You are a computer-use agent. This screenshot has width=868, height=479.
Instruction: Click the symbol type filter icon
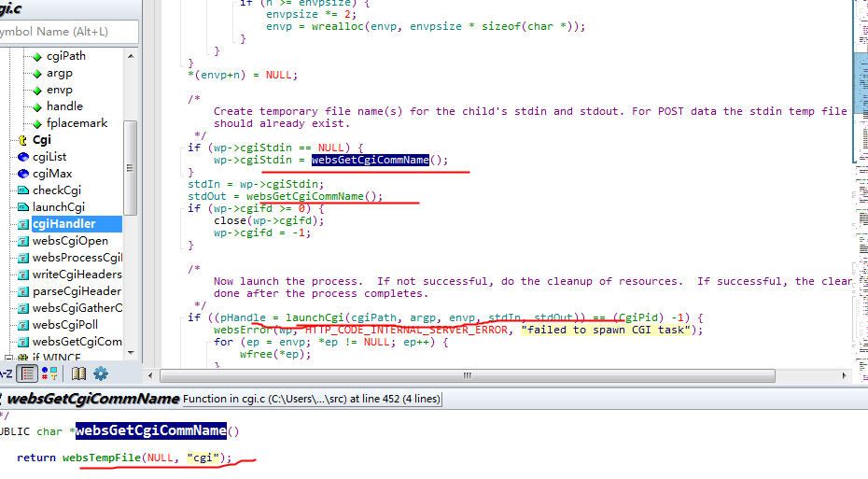pos(49,373)
